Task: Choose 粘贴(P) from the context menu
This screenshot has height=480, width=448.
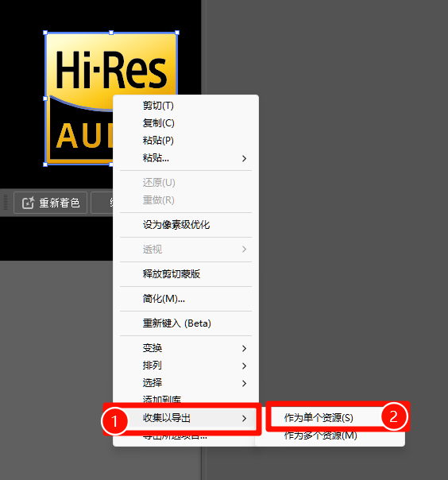Action: (x=186, y=141)
